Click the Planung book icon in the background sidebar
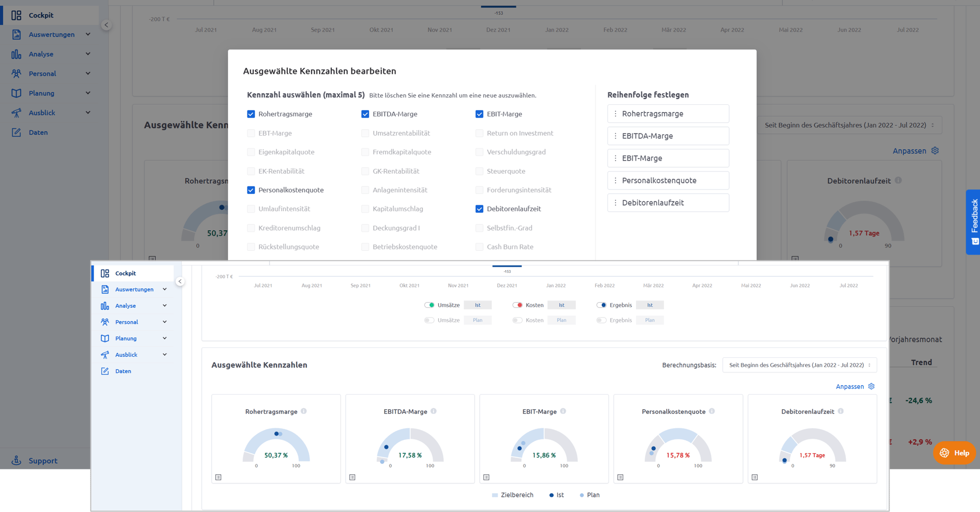Viewport: 980px width, 512px height. [16, 93]
